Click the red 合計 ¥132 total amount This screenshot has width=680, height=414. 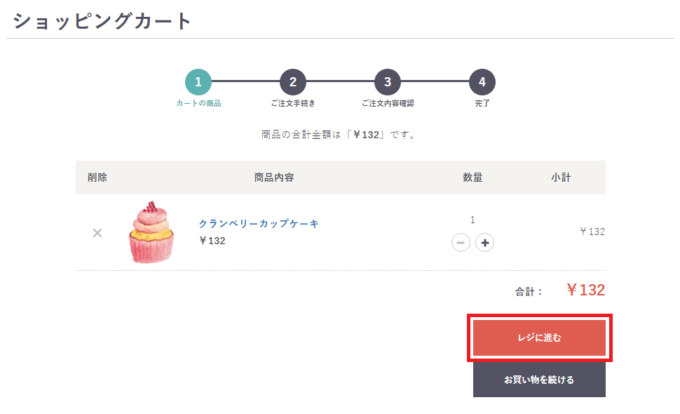(585, 290)
